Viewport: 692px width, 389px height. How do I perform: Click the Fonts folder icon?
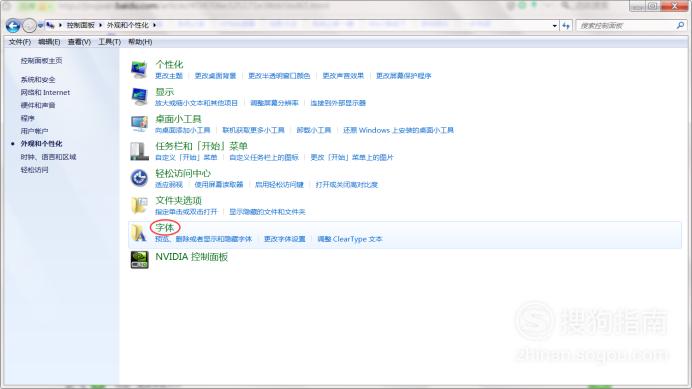139,233
